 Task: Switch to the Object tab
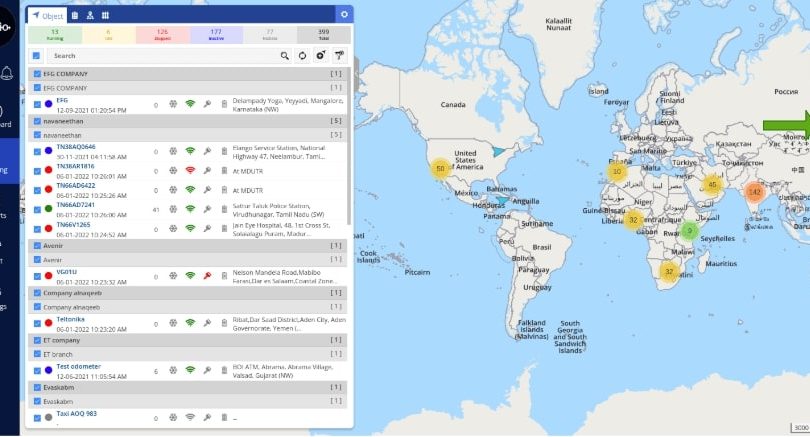pos(46,16)
